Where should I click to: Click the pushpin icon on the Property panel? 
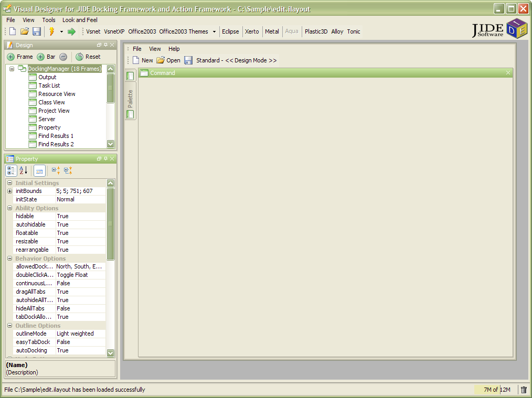105,159
